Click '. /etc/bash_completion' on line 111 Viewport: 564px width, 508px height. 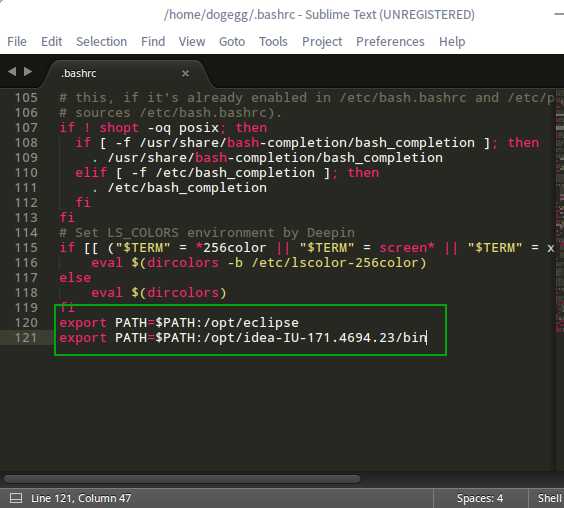pos(179,188)
